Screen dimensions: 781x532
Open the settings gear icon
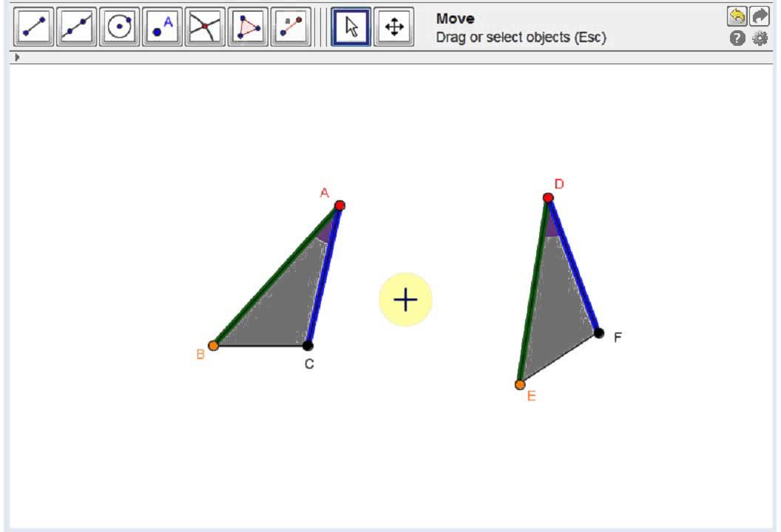(x=760, y=38)
